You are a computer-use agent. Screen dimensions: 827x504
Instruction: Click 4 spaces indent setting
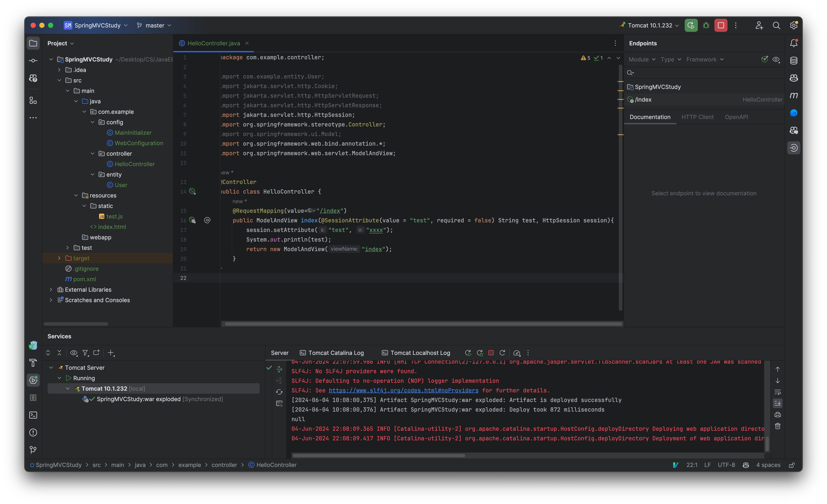click(x=768, y=465)
